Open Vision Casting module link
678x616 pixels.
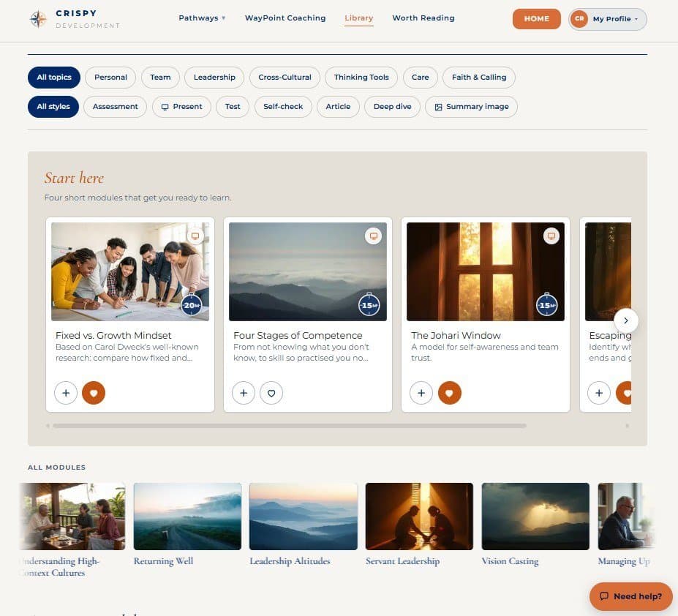coord(511,561)
